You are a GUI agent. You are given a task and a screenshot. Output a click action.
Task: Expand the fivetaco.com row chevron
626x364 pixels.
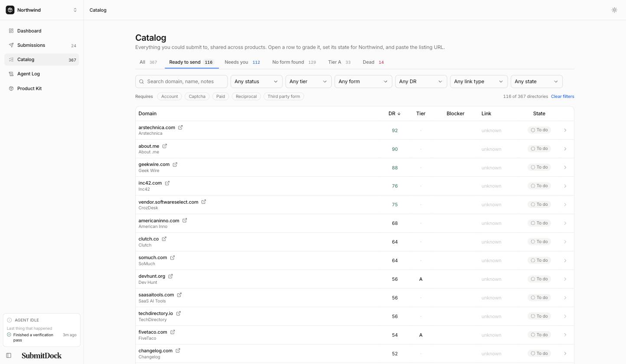click(565, 335)
